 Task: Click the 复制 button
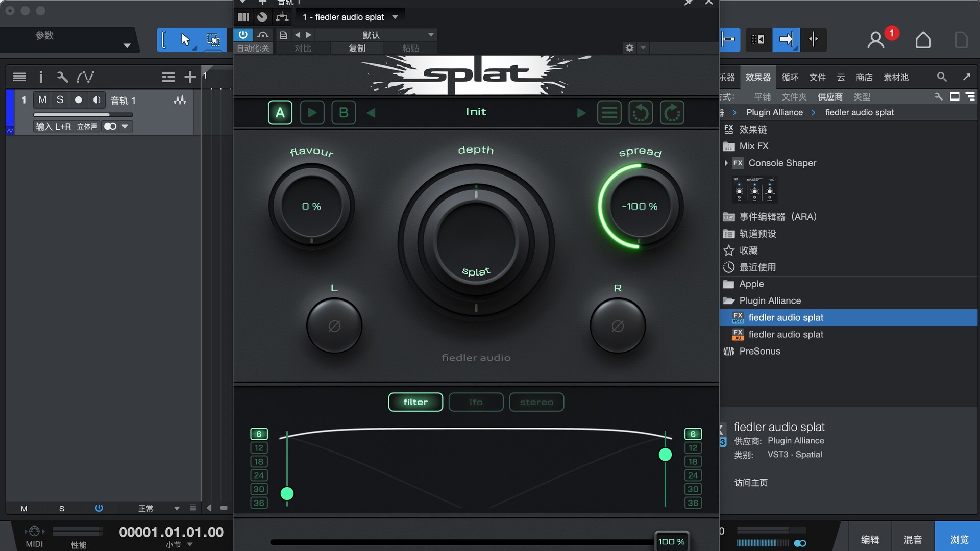coord(357,48)
